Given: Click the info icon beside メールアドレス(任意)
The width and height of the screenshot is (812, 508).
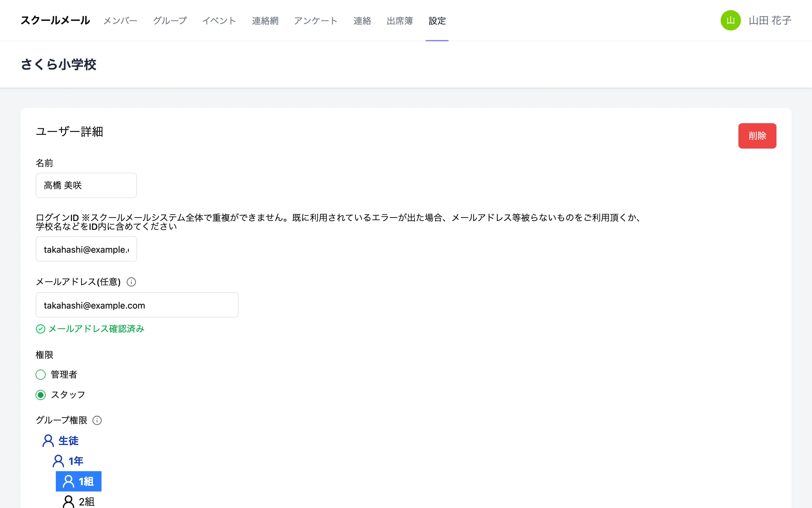Looking at the screenshot, I should [131, 282].
